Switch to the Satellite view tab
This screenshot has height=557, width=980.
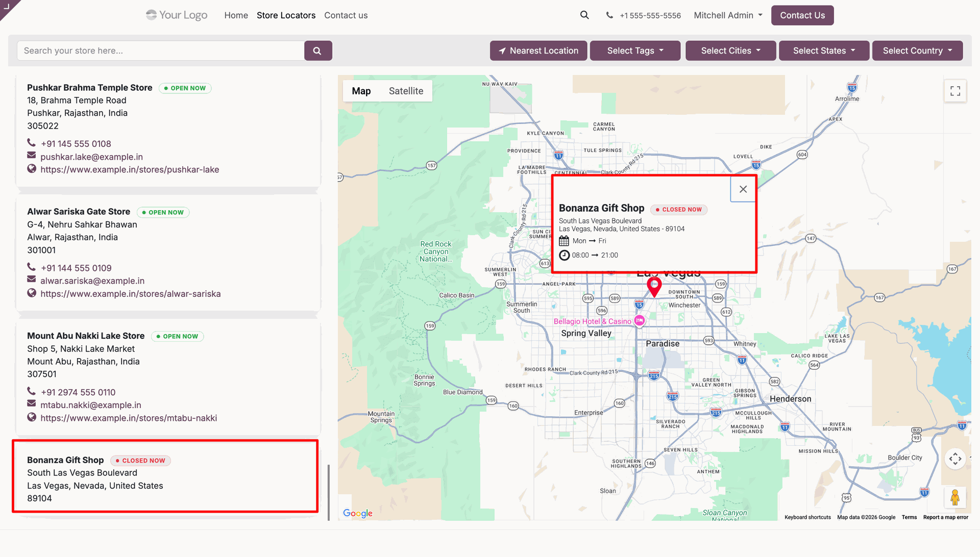[406, 91]
